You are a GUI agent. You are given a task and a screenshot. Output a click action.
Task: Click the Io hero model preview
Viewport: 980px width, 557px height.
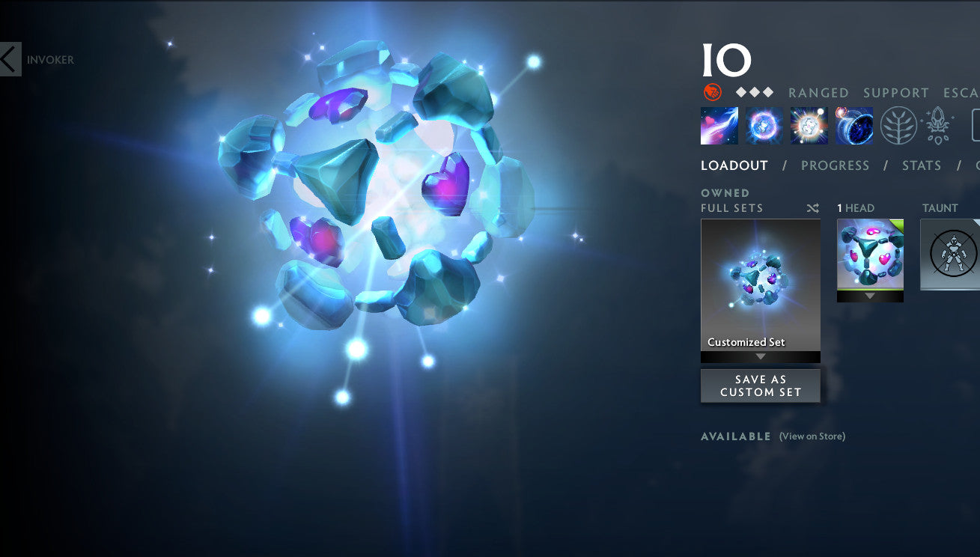(x=374, y=195)
